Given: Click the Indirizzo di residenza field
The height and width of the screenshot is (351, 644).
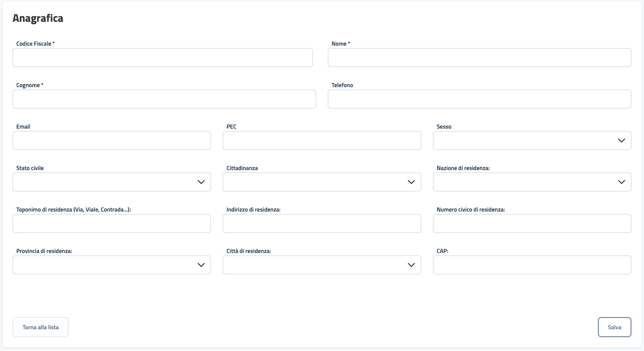Looking at the screenshot, I should click(322, 224).
